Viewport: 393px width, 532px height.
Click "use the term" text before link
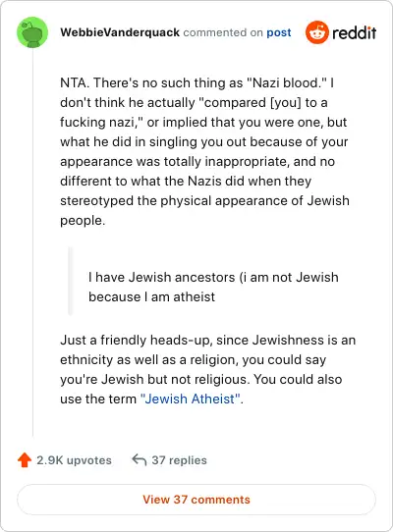click(98, 399)
